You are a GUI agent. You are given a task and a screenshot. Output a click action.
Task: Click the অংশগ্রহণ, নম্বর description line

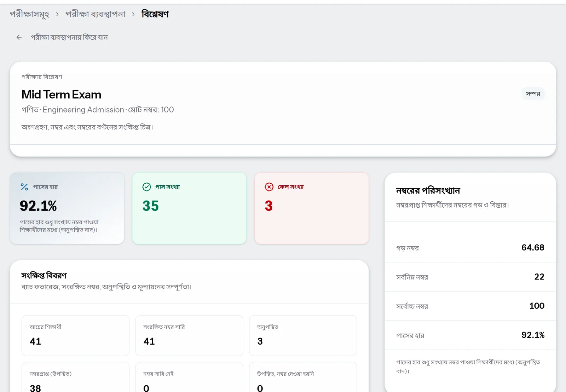click(x=87, y=127)
